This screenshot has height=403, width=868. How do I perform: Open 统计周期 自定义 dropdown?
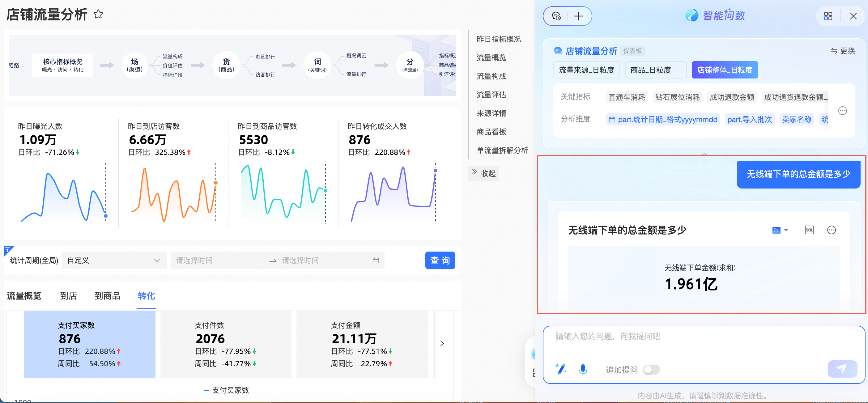click(114, 260)
